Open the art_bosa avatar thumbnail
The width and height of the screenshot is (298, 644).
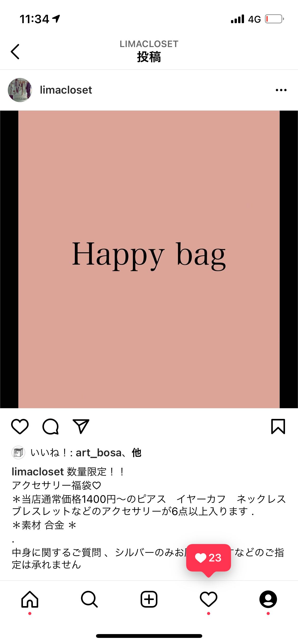pyautogui.click(x=18, y=453)
